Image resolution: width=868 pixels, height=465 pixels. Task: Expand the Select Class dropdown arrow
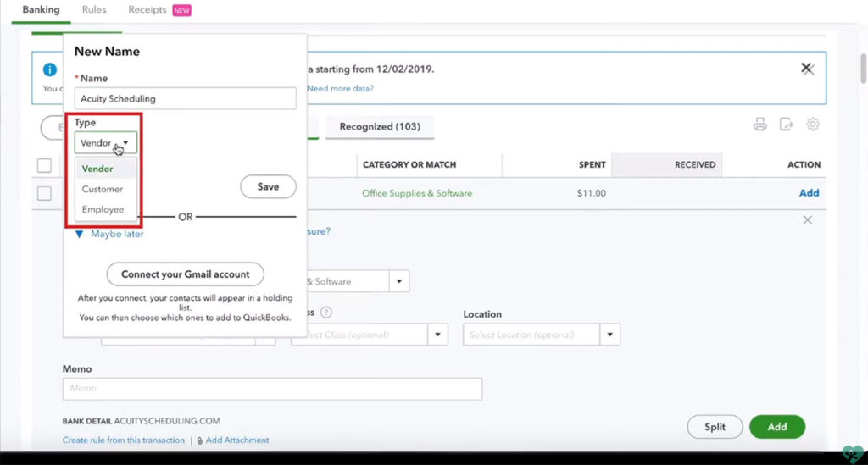tap(437, 335)
